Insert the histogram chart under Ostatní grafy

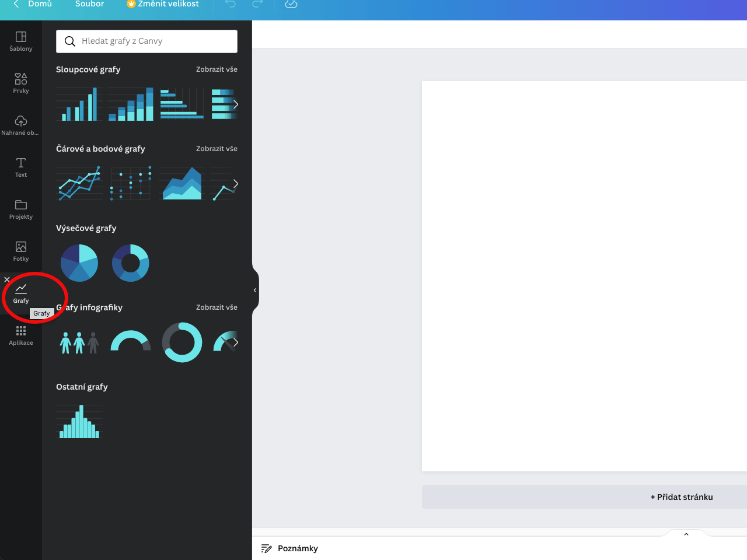tap(79, 422)
